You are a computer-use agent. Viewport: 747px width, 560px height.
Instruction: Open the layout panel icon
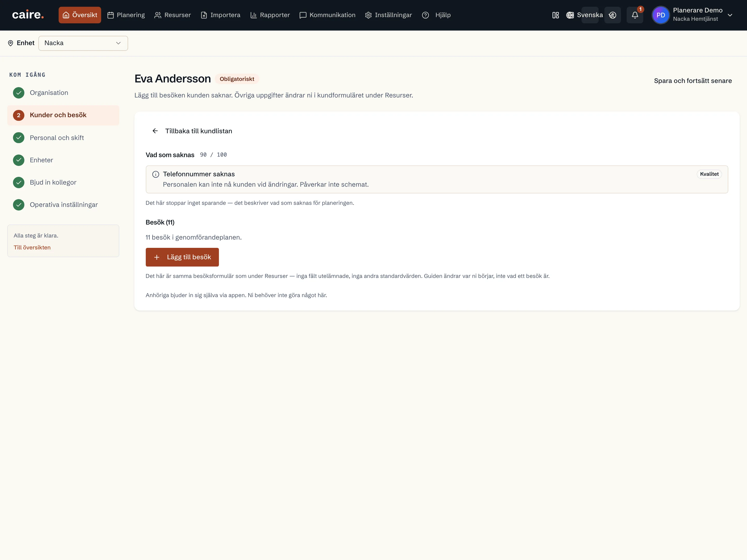coord(556,15)
